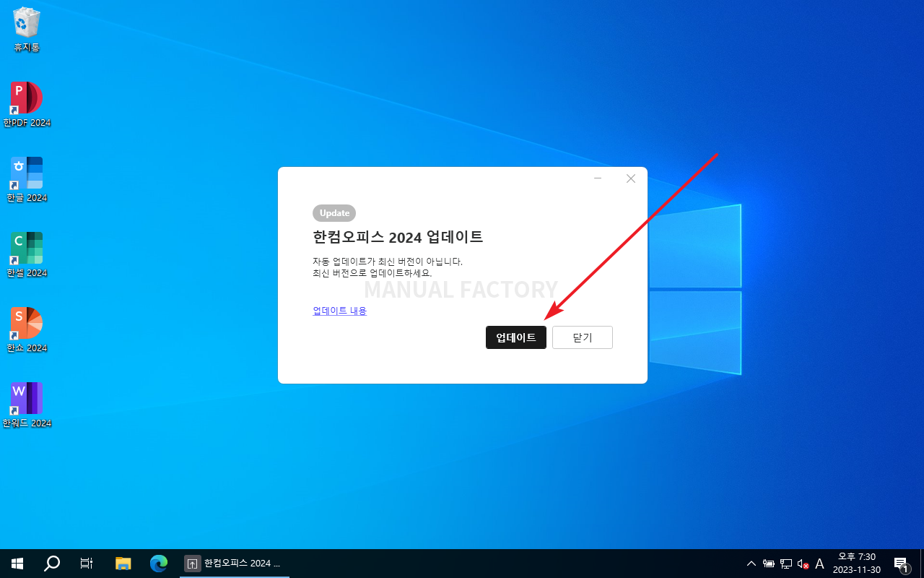This screenshot has height=578, width=924.
Task: Click Show Desktop strip at taskbar edge
Action: (922, 564)
